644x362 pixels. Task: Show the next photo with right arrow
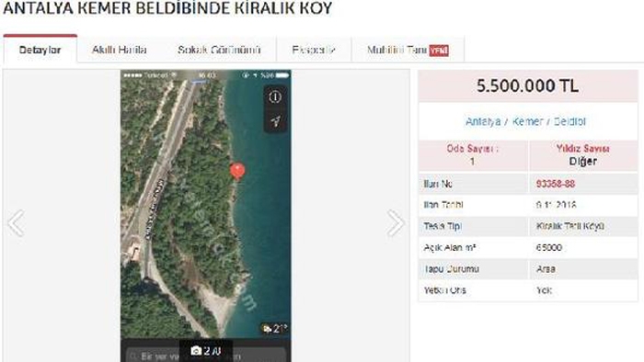(x=396, y=223)
